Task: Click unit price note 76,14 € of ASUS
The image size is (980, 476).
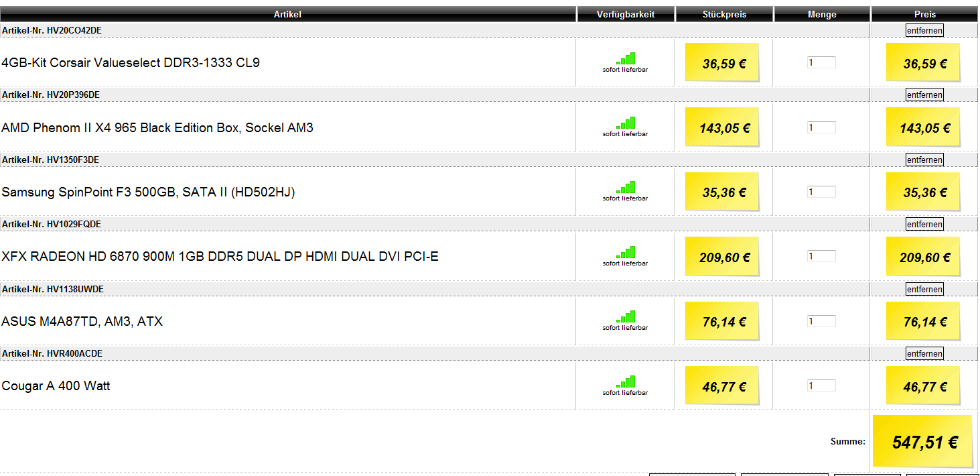Action: (x=722, y=321)
